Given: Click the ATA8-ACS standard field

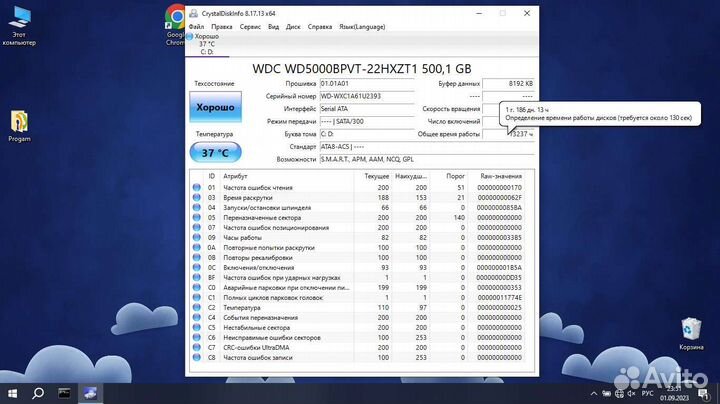Looking at the screenshot, I should 427,147.
